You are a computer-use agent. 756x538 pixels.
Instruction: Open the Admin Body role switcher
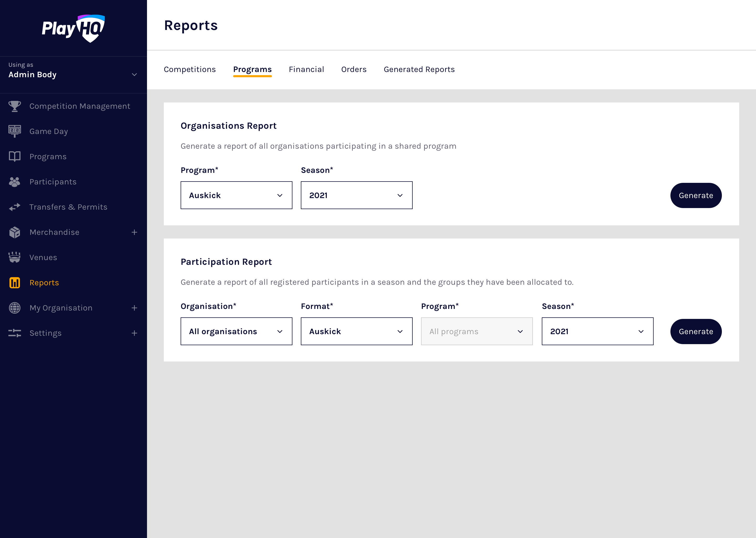click(x=73, y=75)
